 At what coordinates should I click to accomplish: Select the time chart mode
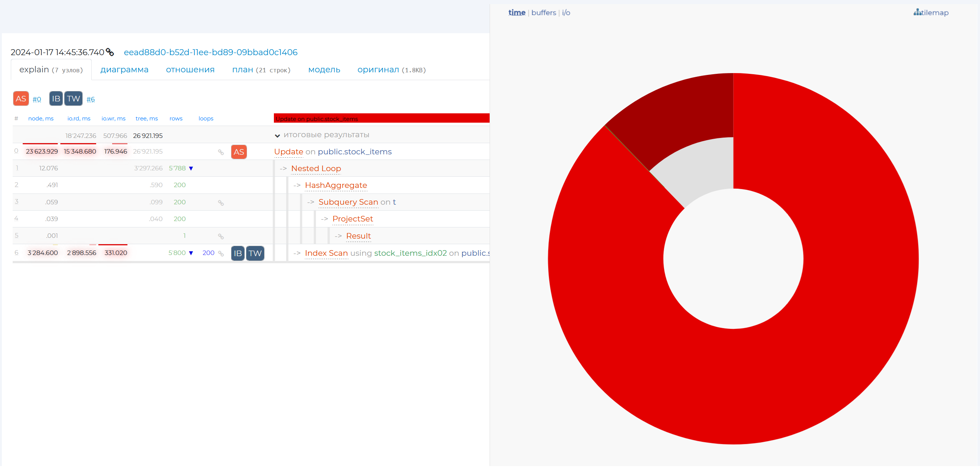coord(516,13)
